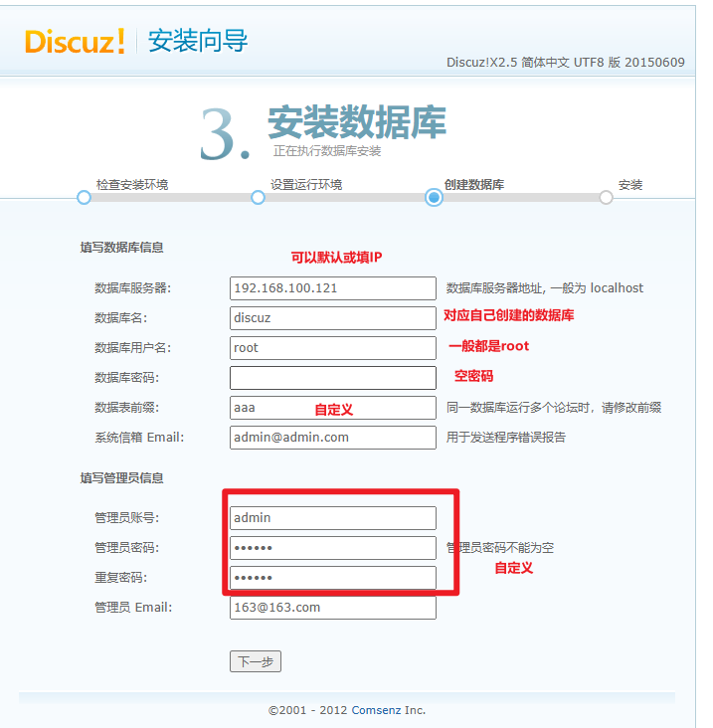Click the 检查安装环境 step circle
This screenshot has height=728, width=713.
[x=84, y=197]
